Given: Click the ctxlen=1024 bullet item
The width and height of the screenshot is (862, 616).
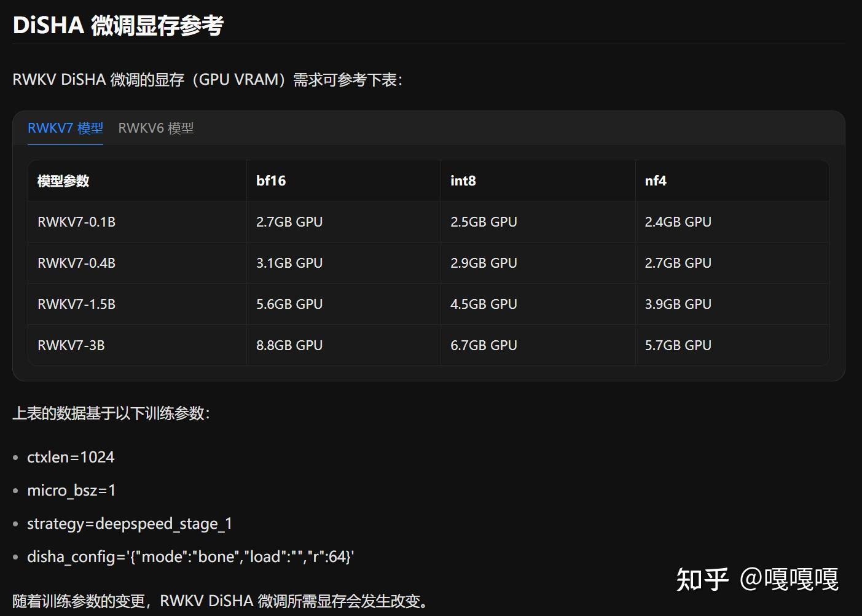Looking at the screenshot, I should pos(71,457).
